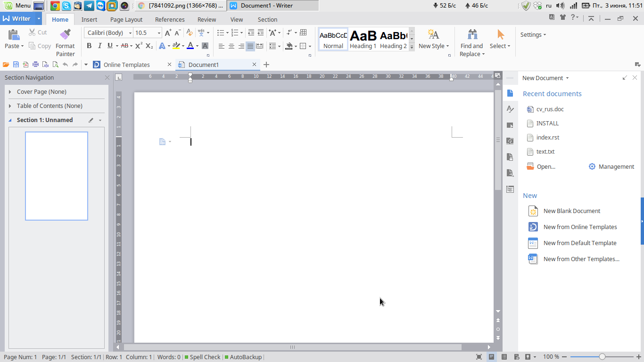Open the References tab
This screenshot has height=362, width=644.
pyautogui.click(x=170, y=19)
